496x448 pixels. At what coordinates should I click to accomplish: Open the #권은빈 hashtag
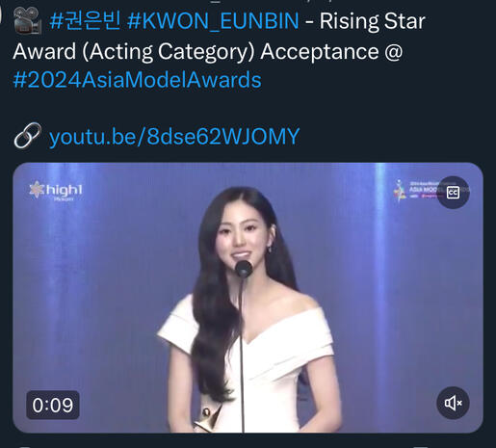pos(86,21)
